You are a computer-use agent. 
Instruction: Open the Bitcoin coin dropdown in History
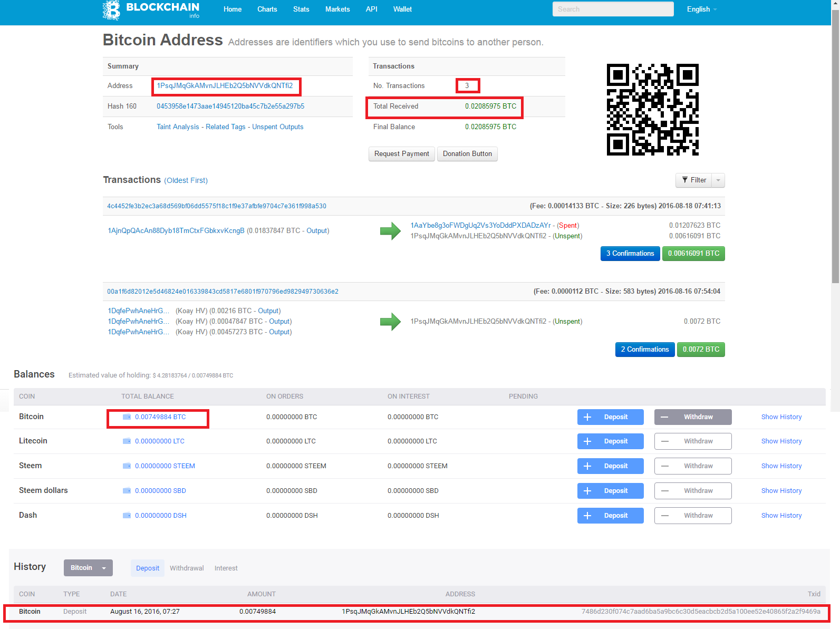tap(88, 568)
